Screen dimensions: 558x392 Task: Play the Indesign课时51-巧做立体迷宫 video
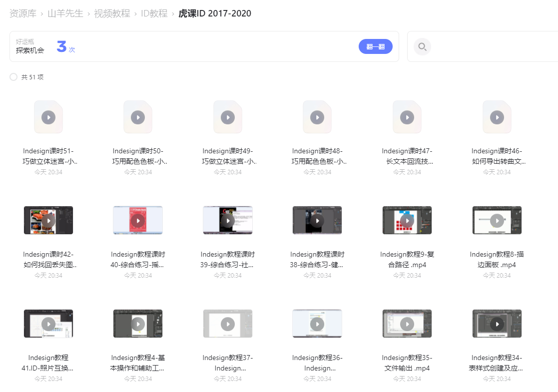coord(48,117)
